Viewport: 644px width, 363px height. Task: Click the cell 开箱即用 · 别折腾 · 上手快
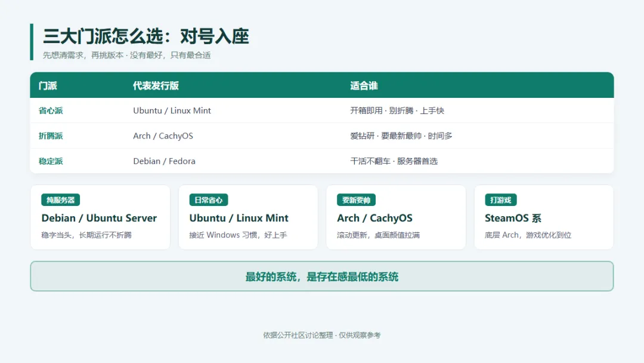tap(397, 110)
